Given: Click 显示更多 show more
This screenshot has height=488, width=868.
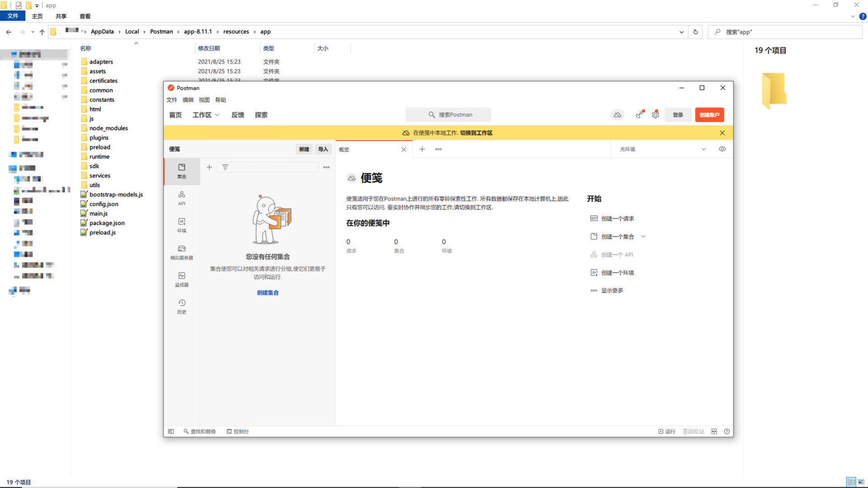Looking at the screenshot, I should pos(607,291).
